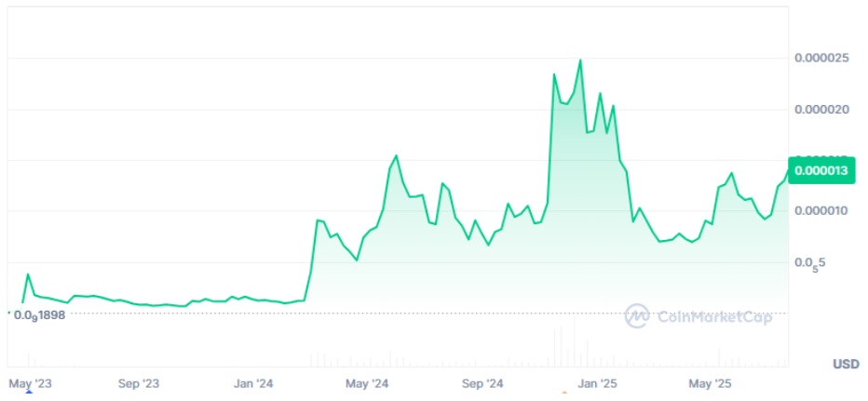
Task: Click the 0.000020 price axis label
Action: pos(821,110)
